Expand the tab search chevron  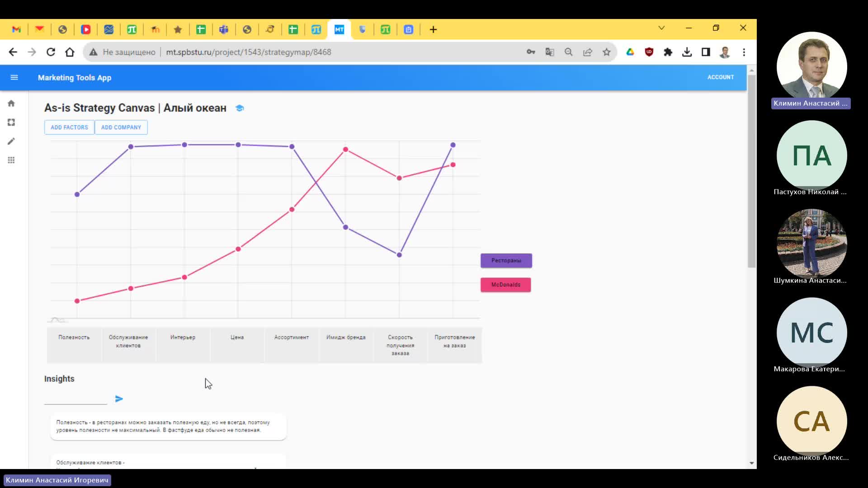661,28
